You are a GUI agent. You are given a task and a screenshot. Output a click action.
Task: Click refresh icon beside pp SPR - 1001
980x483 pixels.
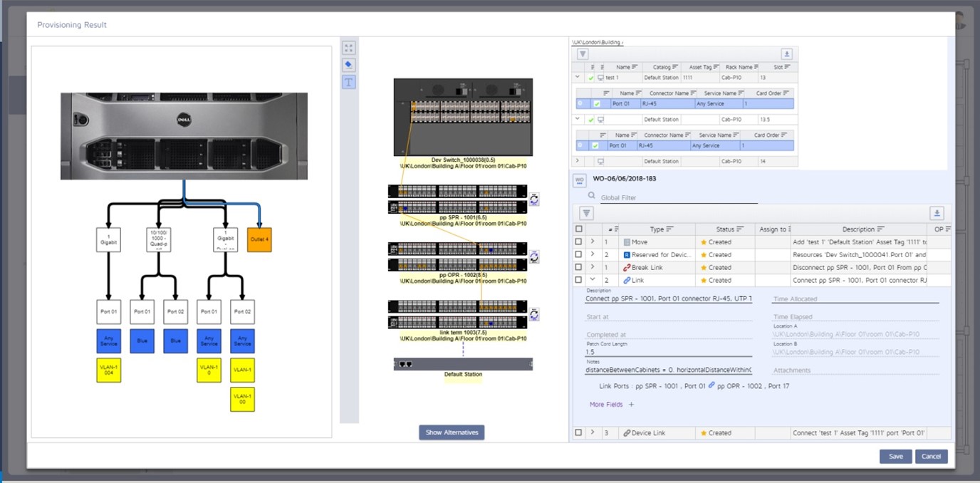click(534, 199)
